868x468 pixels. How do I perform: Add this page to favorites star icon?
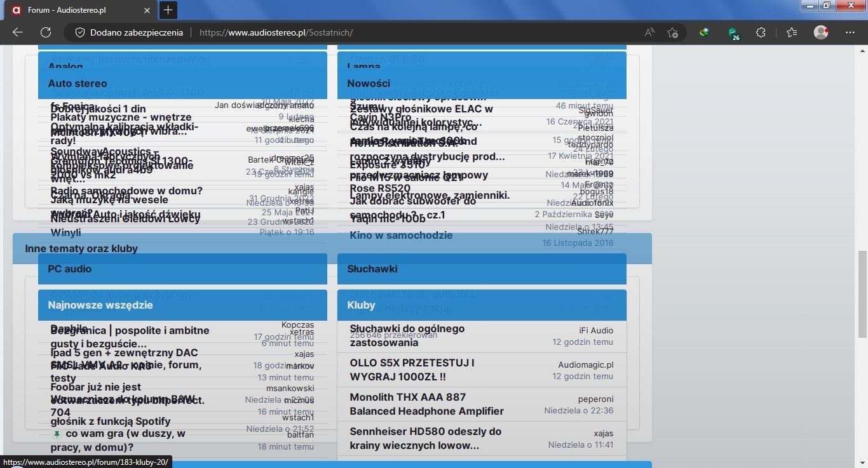(x=672, y=32)
